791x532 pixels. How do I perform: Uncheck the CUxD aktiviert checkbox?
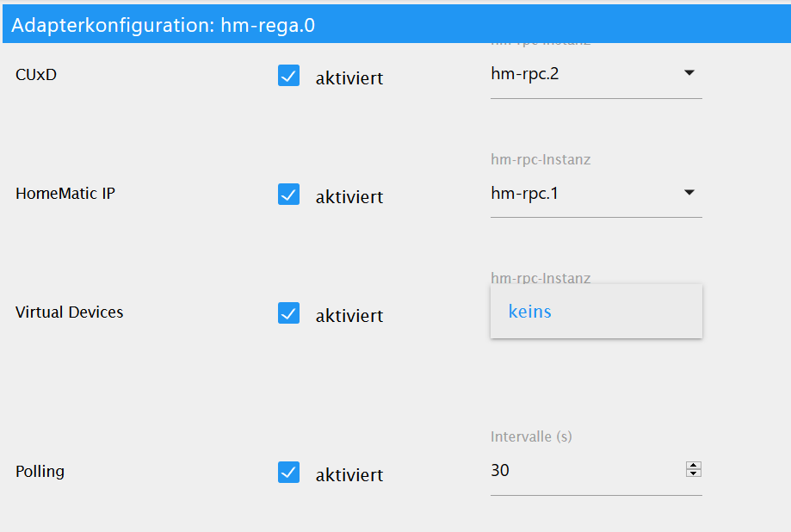coord(288,76)
